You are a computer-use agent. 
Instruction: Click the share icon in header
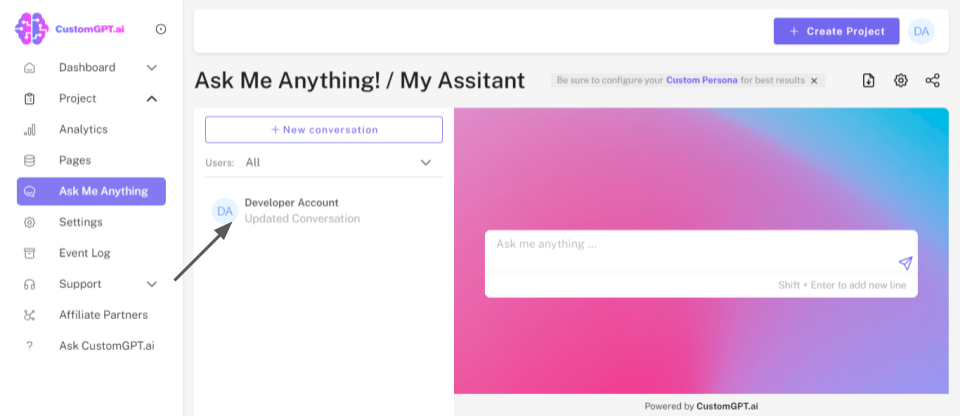pos(932,81)
